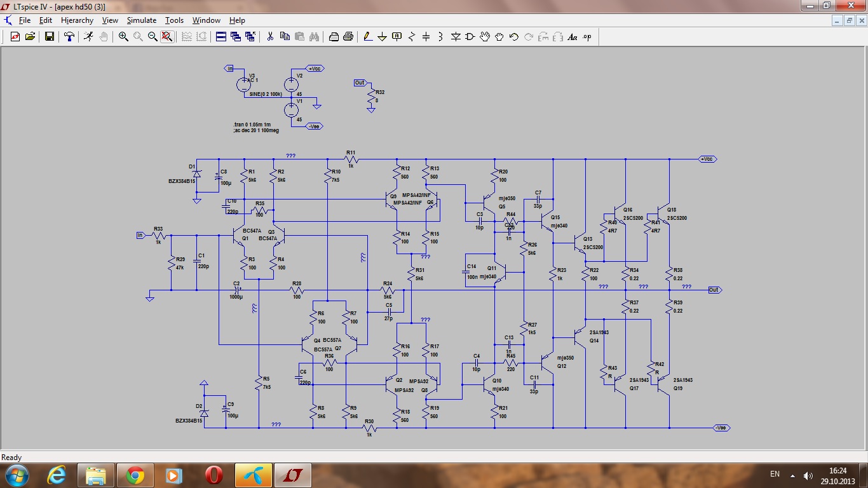Cascade windows toolbar icon

coord(236,37)
